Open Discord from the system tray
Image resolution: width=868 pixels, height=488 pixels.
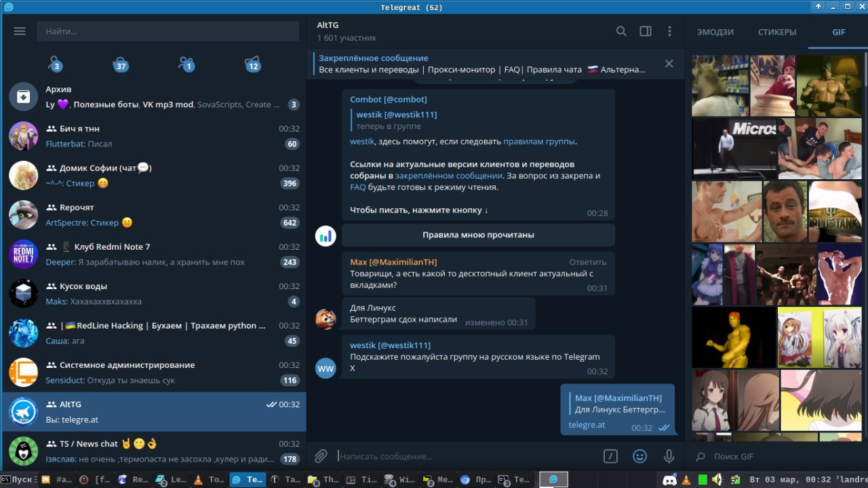(669, 480)
